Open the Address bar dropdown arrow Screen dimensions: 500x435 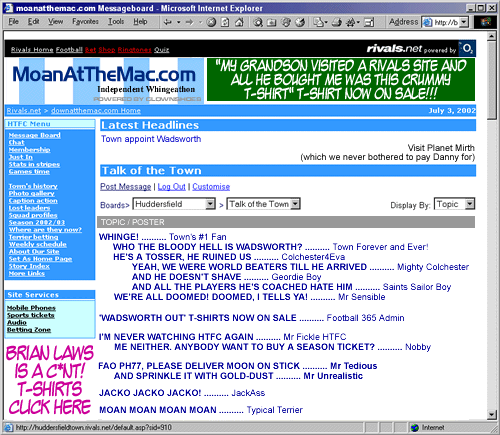(464, 22)
